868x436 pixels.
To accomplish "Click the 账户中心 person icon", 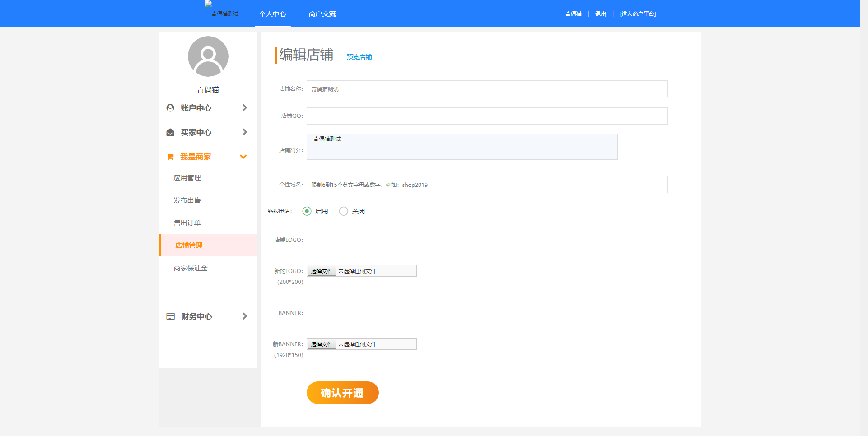I will pyautogui.click(x=170, y=108).
